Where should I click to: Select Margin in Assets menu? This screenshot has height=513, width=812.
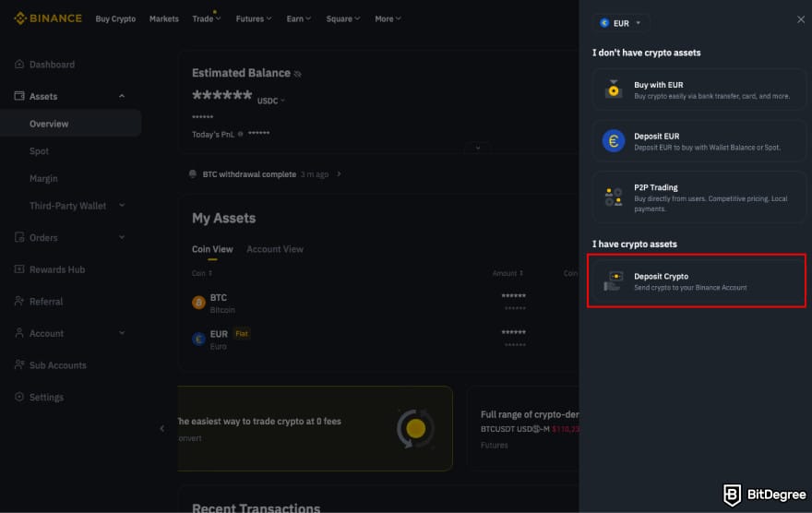coord(43,179)
